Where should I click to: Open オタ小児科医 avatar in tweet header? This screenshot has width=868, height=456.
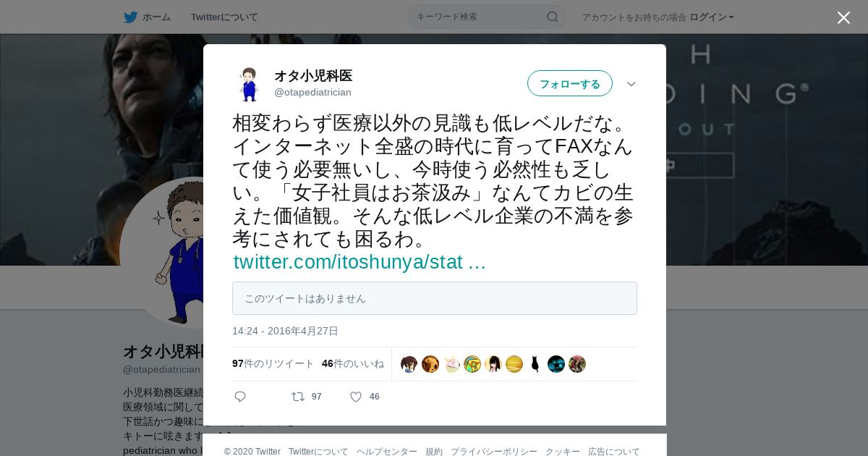[249, 84]
